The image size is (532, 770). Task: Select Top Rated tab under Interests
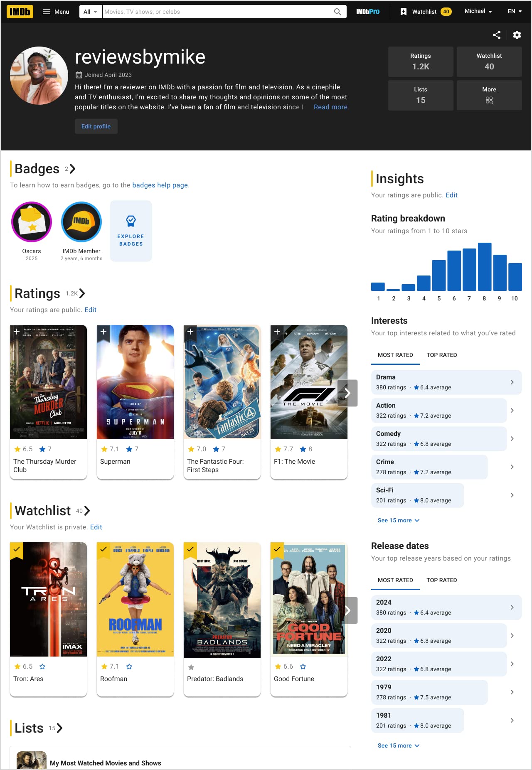pos(441,355)
